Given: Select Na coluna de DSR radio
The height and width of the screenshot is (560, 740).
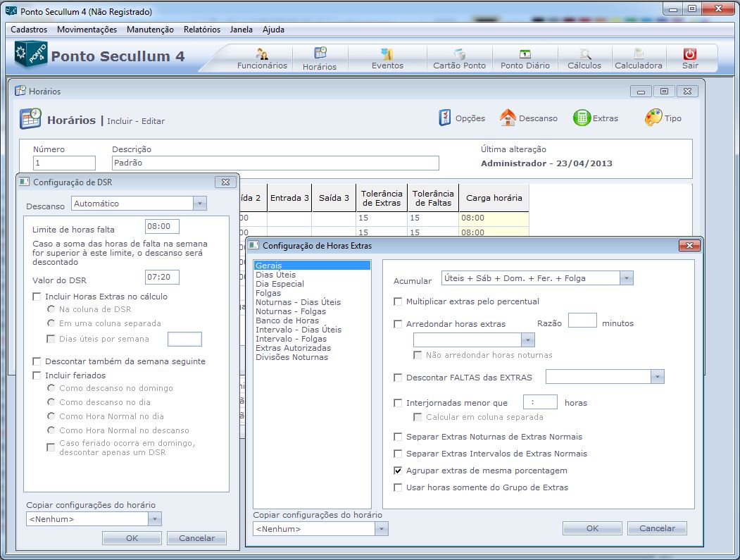Looking at the screenshot, I should 51,309.
